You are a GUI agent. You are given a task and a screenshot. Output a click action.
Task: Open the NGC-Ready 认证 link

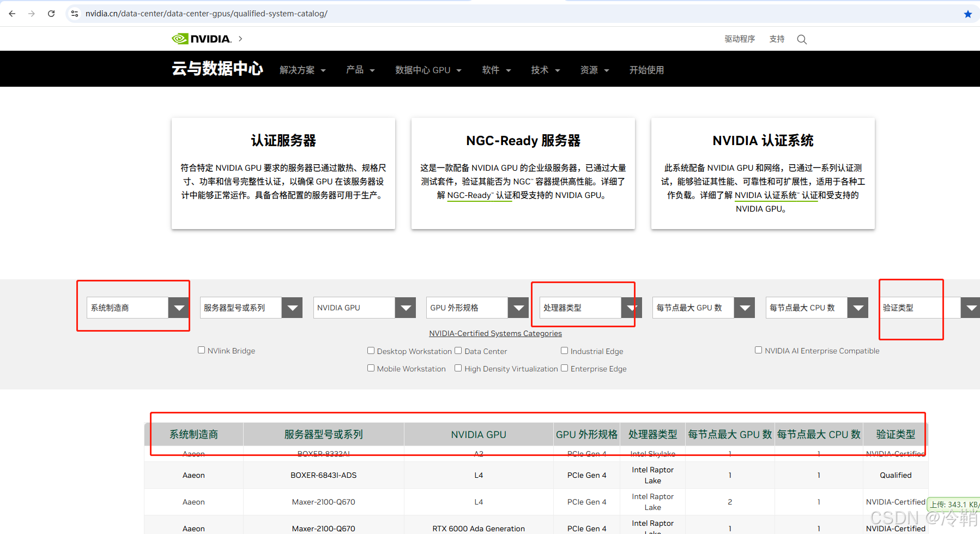[479, 195]
